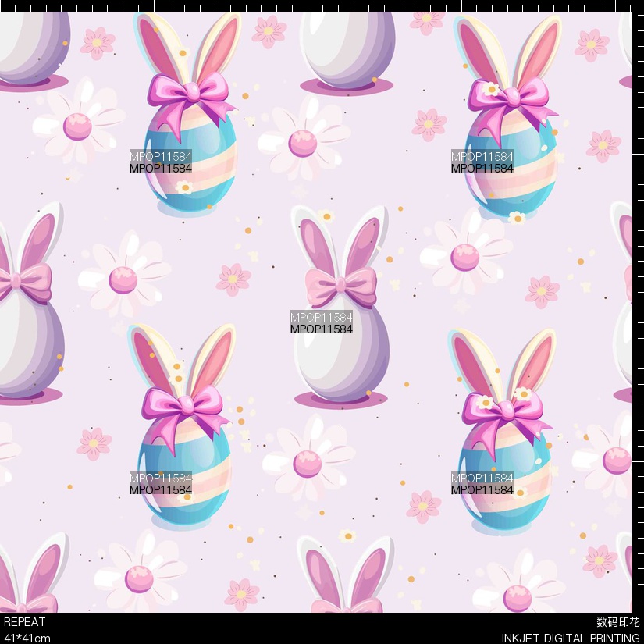Click the "REPEAT" label

(24, 622)
